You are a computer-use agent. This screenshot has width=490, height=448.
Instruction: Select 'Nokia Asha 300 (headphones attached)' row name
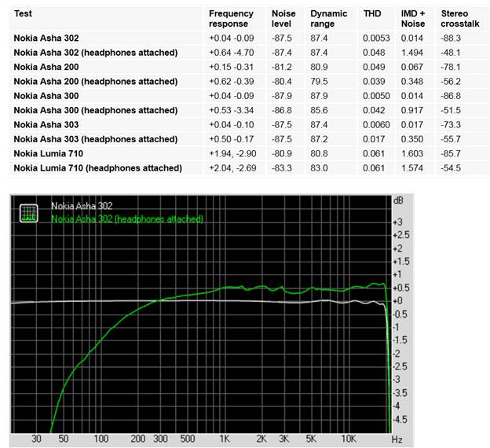(96, 110)
